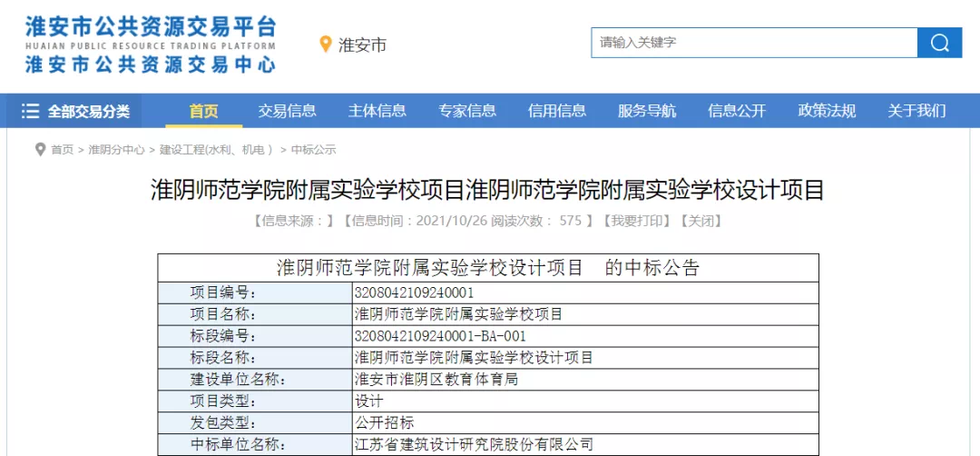
Task: Click the 信息来源 text
Action: (x=294, y=221)
